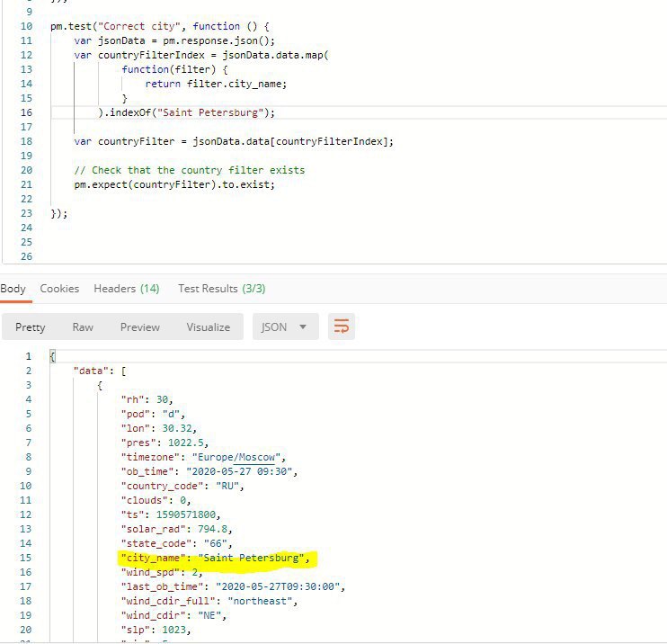The width and height of the screenshot is (667, 644).
Task: Click the "wind_cdir": "NE" line
Action: coord(173,615)
